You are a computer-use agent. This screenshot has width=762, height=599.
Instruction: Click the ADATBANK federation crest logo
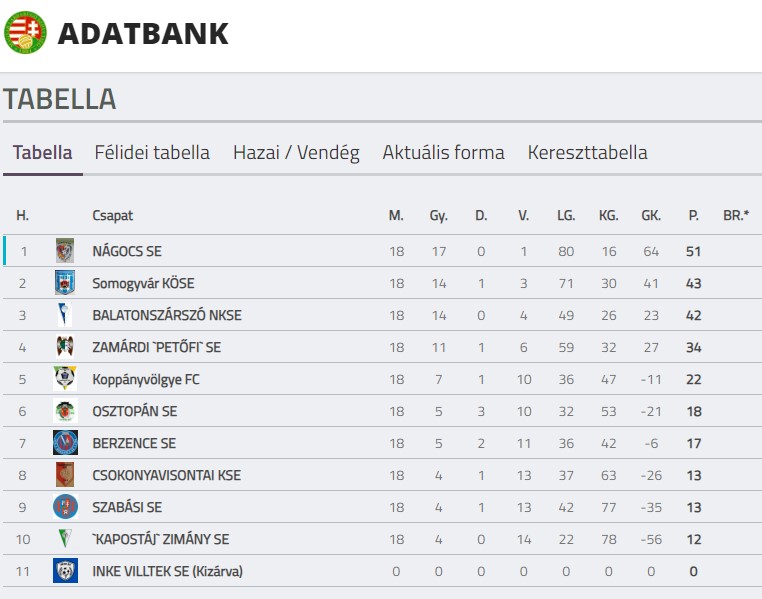[x=25, y=33]
